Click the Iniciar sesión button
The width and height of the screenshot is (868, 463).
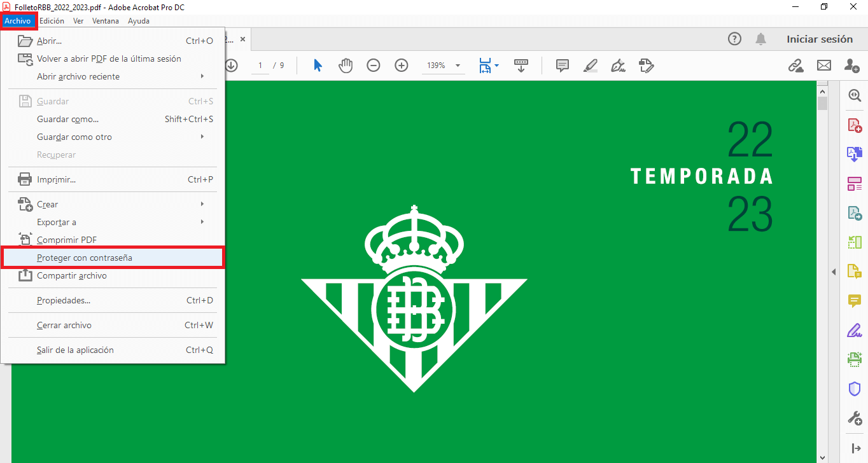tap(820, 39)
